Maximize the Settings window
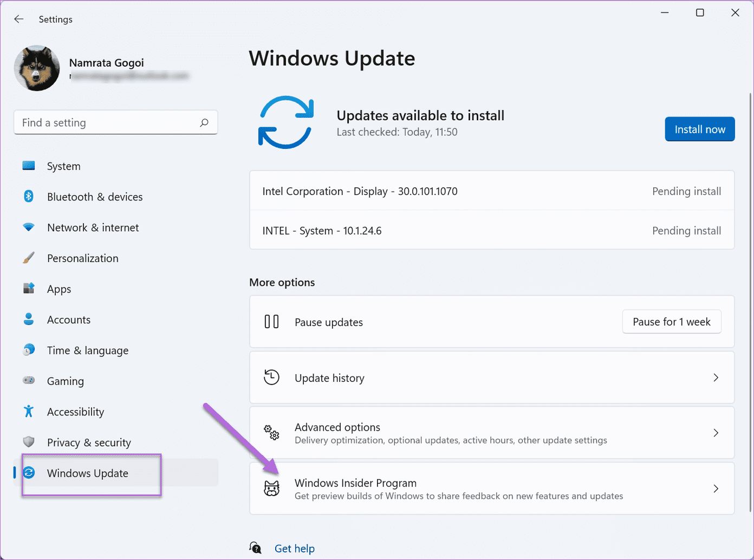 pyautogui.click(x=700, y=13)
